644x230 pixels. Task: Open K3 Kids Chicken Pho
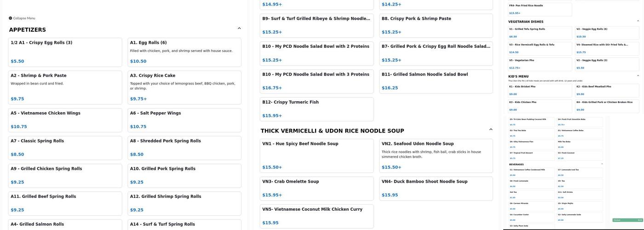(540, 106)
